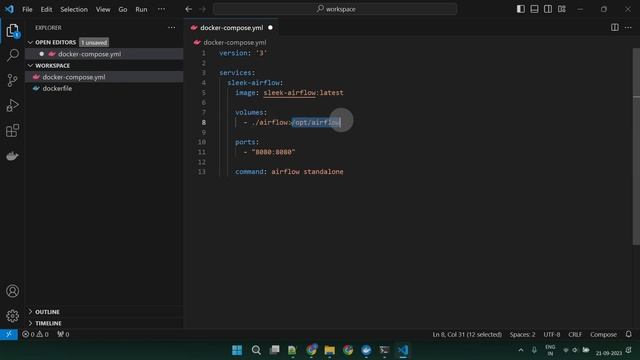Select the docker-compose.yml editor tab
The image size is (640, 360).
pos(231,28)
